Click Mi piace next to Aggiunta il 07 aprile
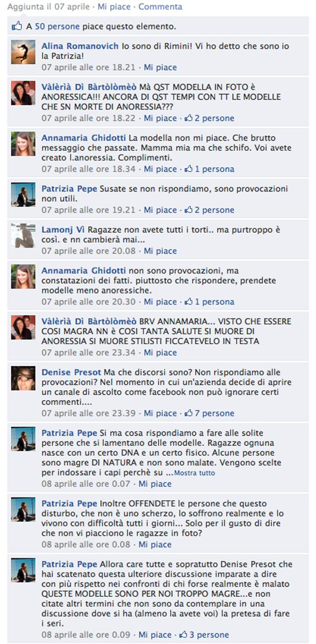The image size is (316, 644). (114, 7)
